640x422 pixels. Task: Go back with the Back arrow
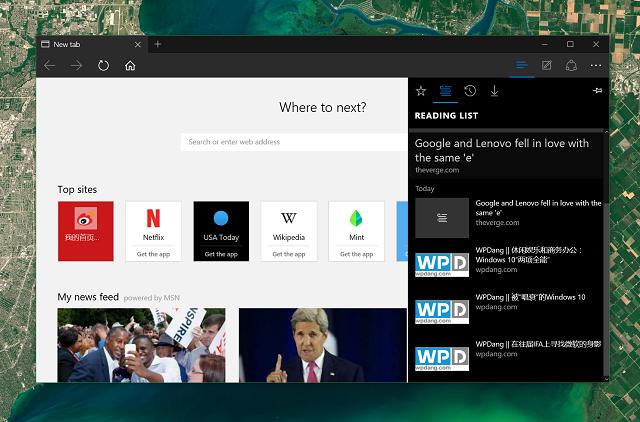point(49,65)
